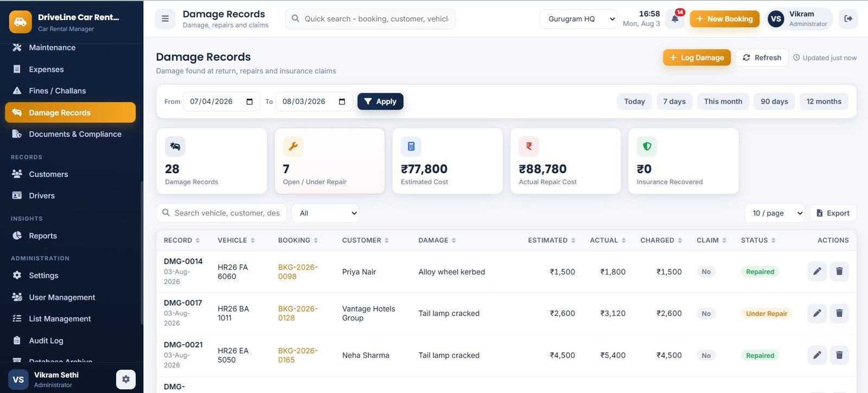Delete record DMG-0017
The image size is (868, 393).
click(x=839, y=313)
